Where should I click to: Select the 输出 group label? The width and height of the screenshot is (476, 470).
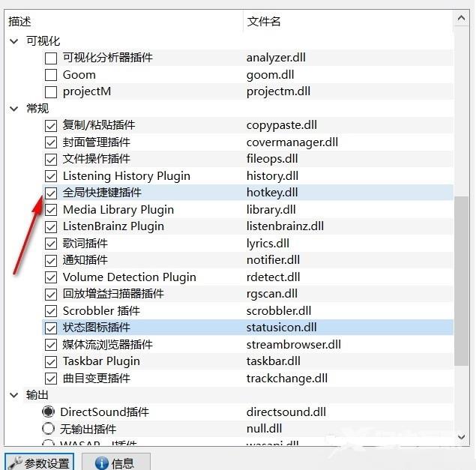tap(37, 395)
